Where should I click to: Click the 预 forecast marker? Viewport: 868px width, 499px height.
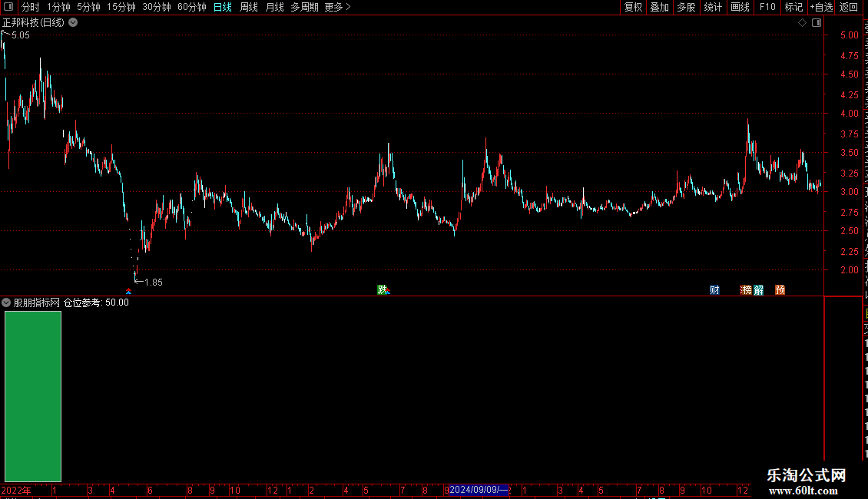(x=780, y=290)
